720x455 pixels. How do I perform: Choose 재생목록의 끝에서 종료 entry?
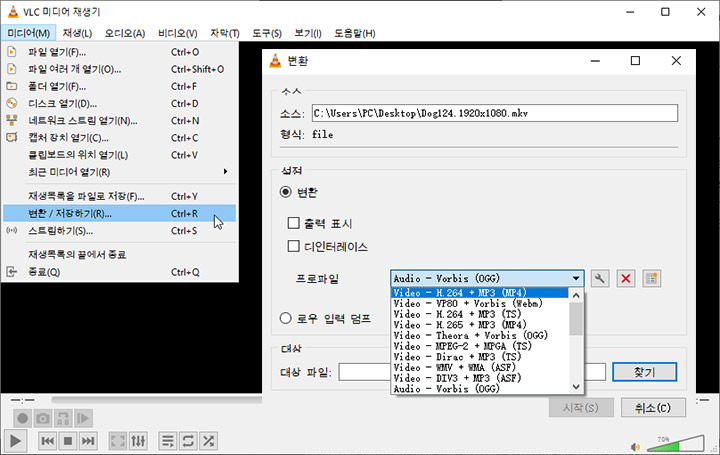coord(119,254)
